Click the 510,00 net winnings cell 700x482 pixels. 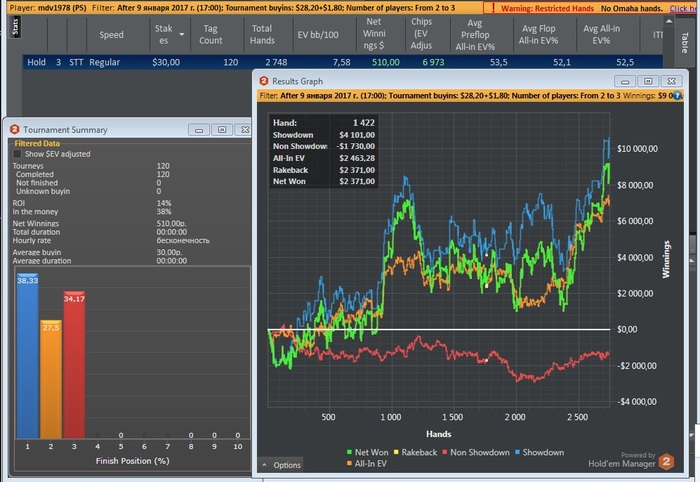pyautogui.click(x=386, y=62)
